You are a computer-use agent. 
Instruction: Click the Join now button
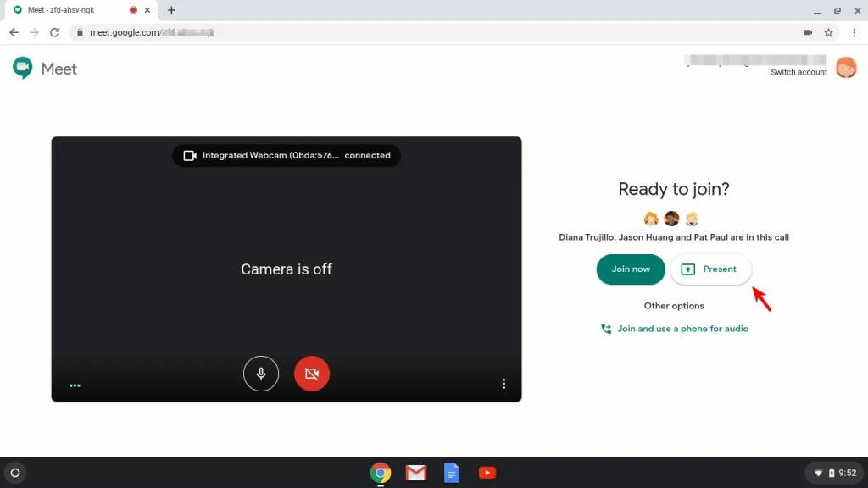(630, 269)
